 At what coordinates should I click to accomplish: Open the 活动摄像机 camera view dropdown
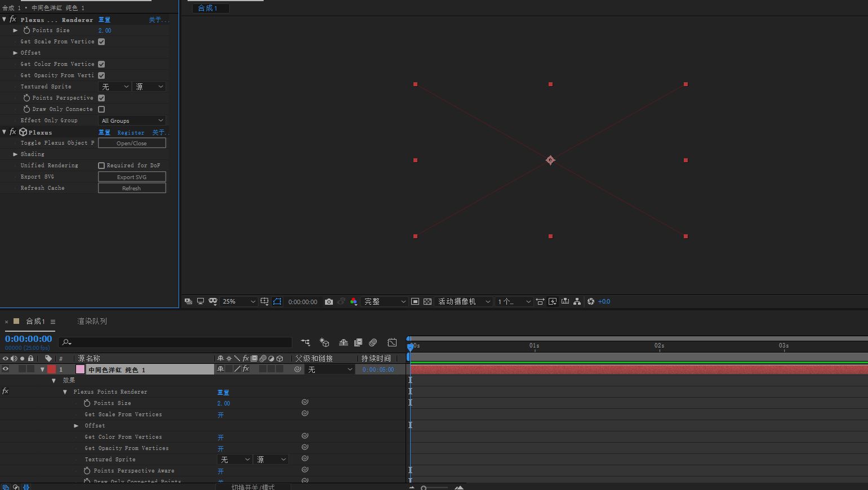point(464,301)
